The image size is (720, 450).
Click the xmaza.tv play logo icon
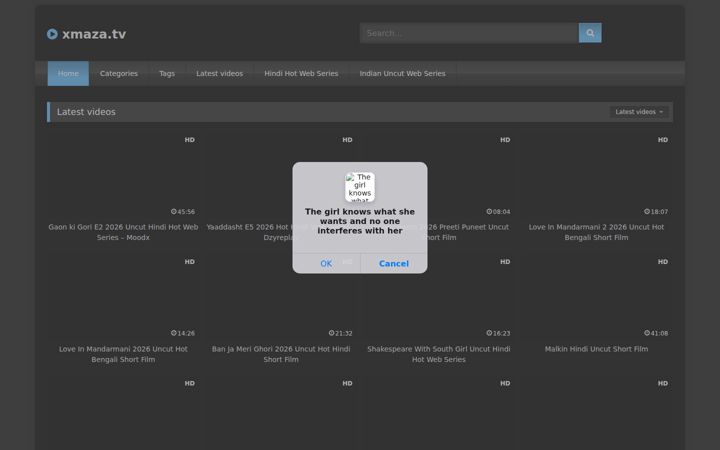(52, 34)
